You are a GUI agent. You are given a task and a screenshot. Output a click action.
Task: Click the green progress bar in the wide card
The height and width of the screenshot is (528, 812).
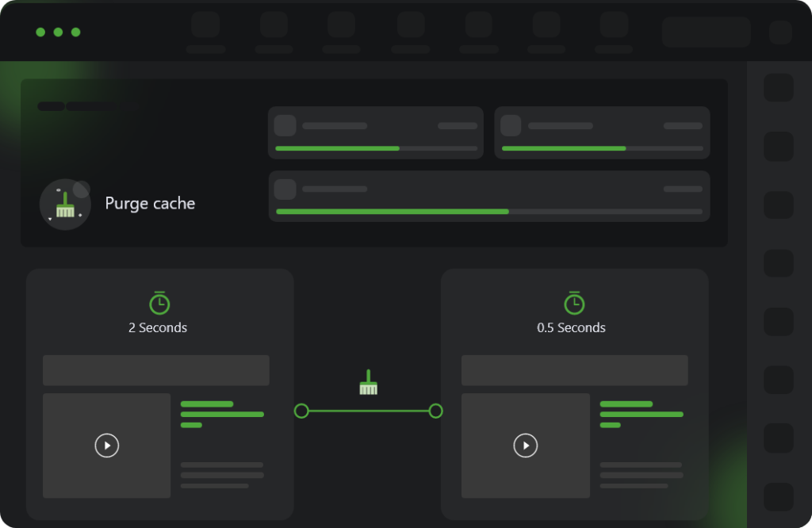coord(393,212)
